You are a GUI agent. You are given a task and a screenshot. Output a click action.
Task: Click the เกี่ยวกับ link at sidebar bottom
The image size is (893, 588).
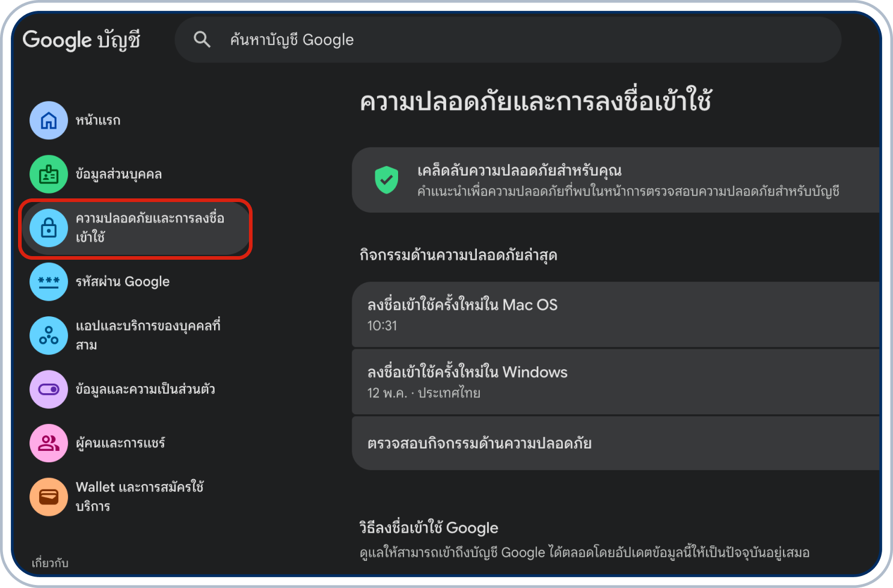click(50, 563)
